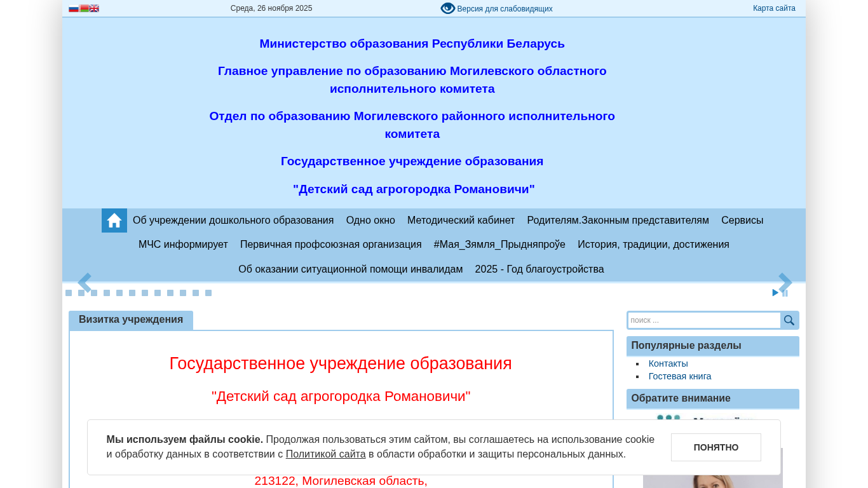Viewport: 868px width, 488px height.
Task: Click red heading Государственное учреждение образования
Action: click(x=341, y=363)
